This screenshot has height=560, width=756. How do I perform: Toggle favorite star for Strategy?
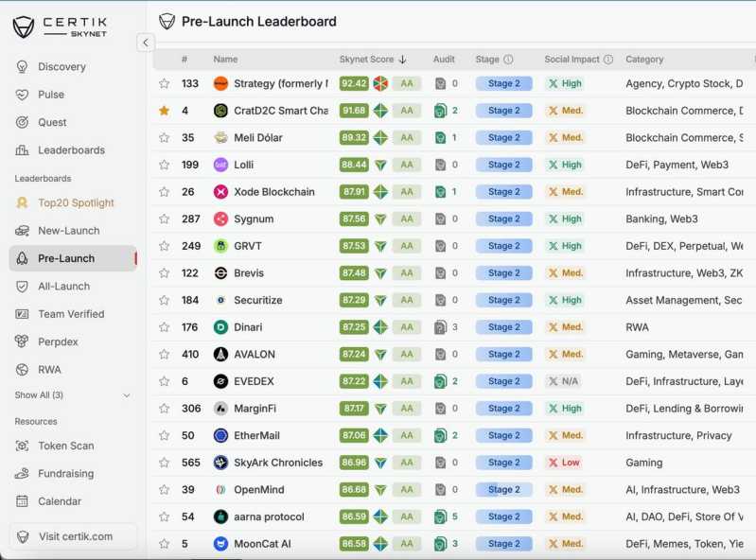[x=165, y=84]
